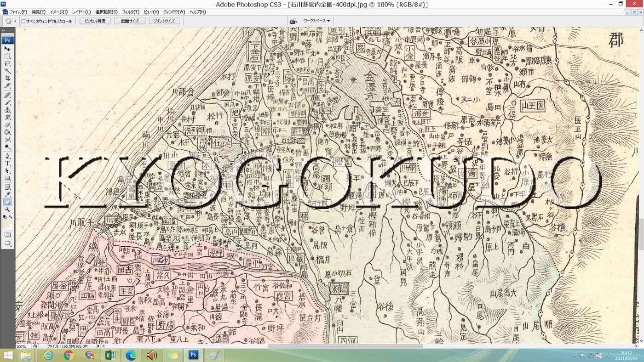The height and width of the screenshot is (362, 644).
Task: Change the screen mode
Action: [x=7, y=243]
